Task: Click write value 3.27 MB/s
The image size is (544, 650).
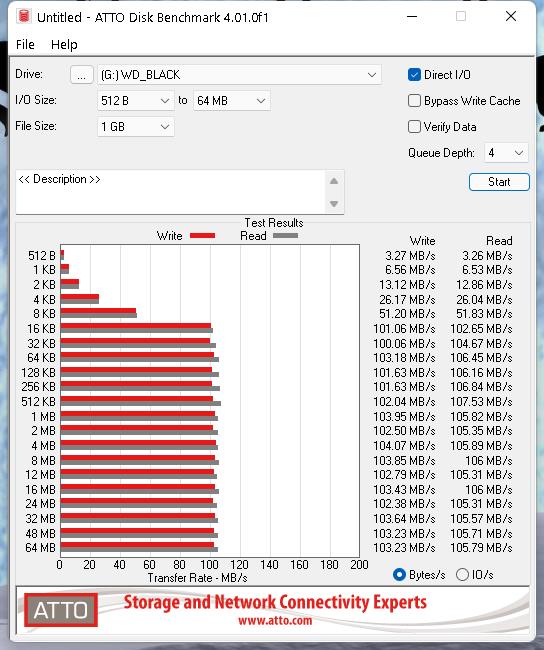Action: (x=410, y=255)
